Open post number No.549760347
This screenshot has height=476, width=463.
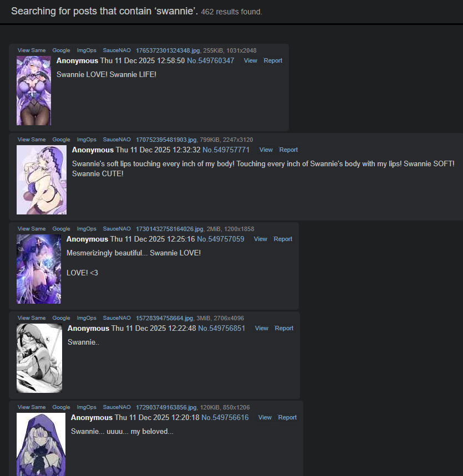click(211, 61)
